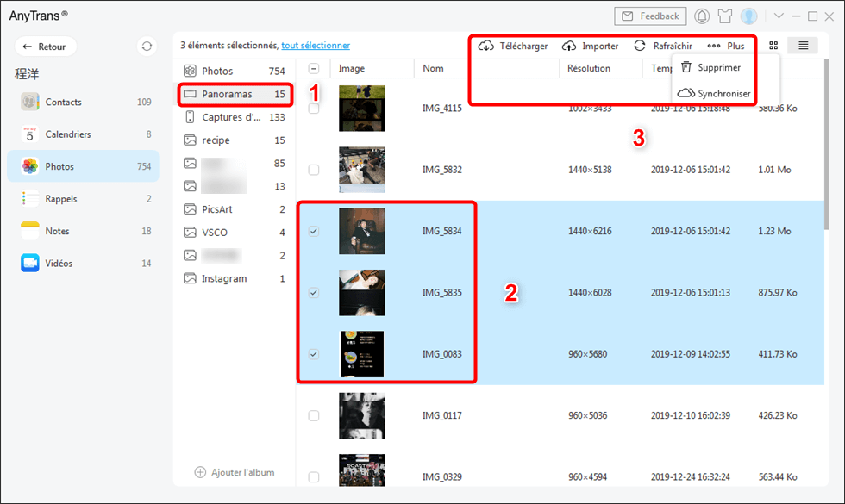845x504 pixels.
Task: Check the IMG_4115 row checkbox
Action: pyautogui.click(x=314, y=109)
